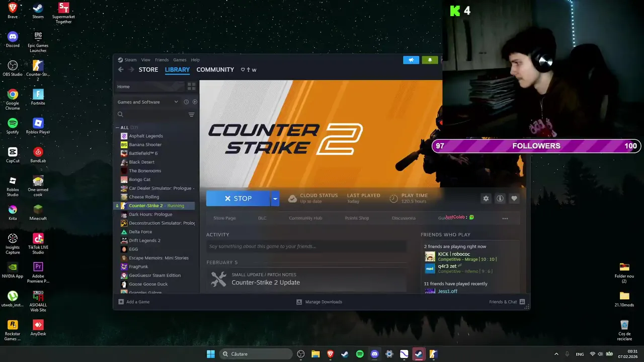
Task: Click Discord icon in taskbar
Action: [374, 354]
